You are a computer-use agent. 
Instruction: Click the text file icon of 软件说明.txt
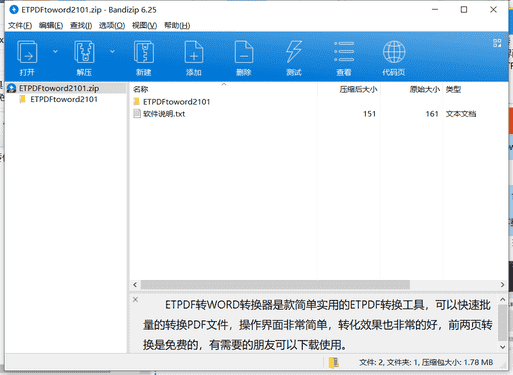137,114
